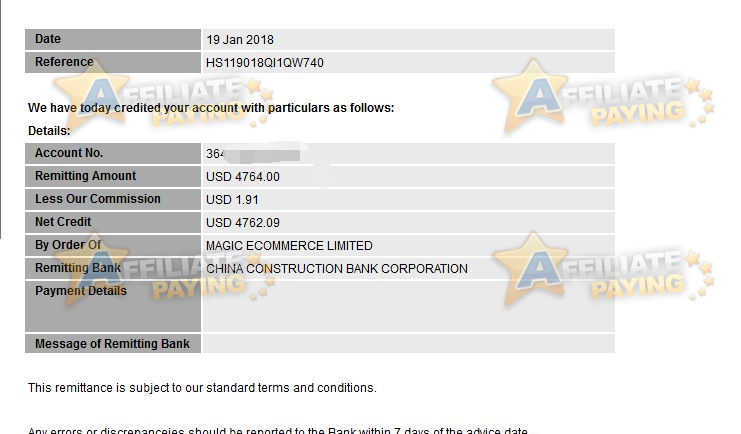Click the Net Credit label cell

[113, 222]
